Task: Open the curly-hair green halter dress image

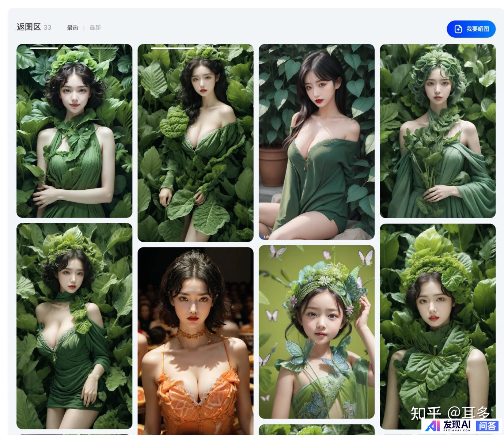Action: pyautogui.click(x=74, y=131)
